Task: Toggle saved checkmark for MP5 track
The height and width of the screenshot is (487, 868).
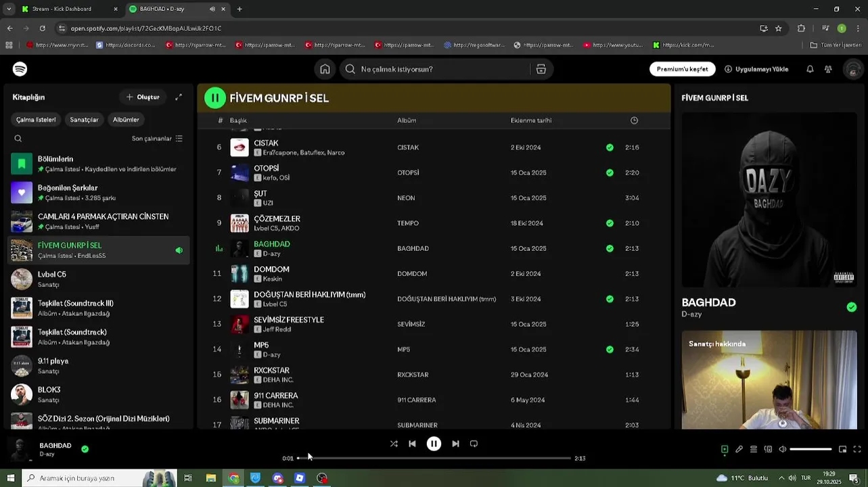Action: coord(610,350)
